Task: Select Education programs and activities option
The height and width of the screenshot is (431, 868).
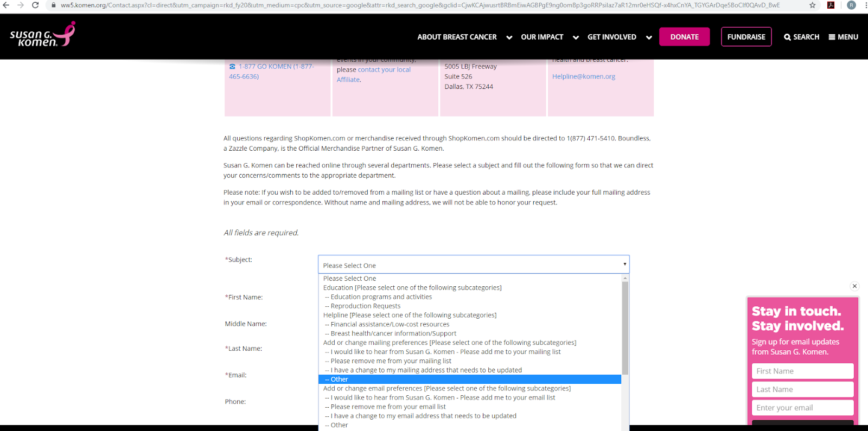Action: point(470,297)
